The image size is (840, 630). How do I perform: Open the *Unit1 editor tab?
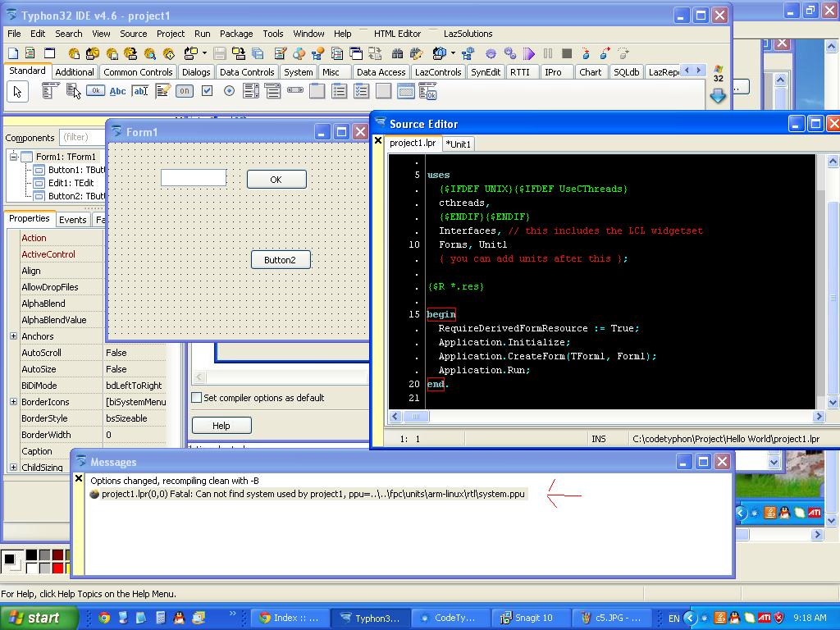458,144
